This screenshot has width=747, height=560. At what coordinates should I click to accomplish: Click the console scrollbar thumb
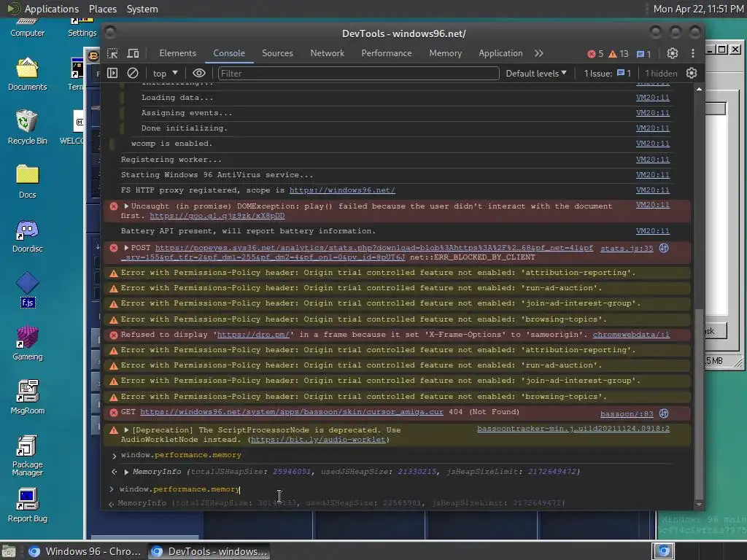pyautogui.click(x=699, y=405)
